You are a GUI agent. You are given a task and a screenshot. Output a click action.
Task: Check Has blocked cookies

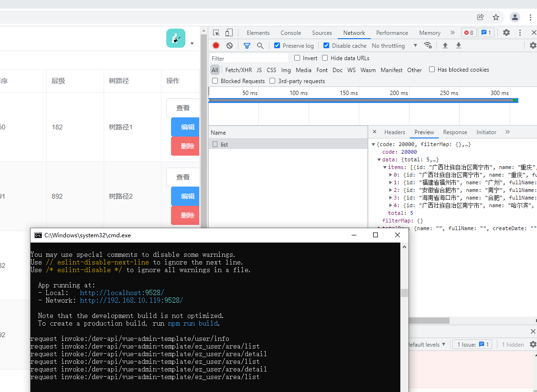click(432, 70)
